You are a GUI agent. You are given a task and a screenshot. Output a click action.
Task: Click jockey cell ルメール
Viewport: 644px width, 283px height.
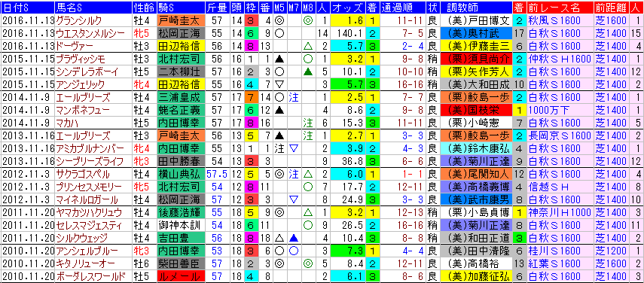pyautogui.click(x=180, y=275)
